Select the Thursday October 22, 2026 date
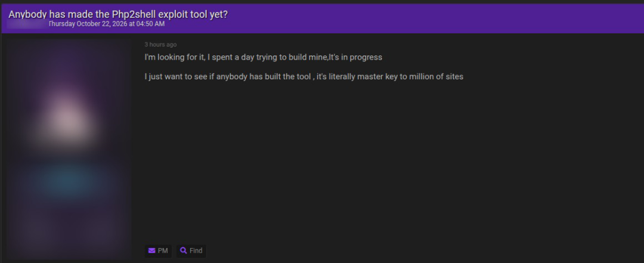 tap(88, 24)
